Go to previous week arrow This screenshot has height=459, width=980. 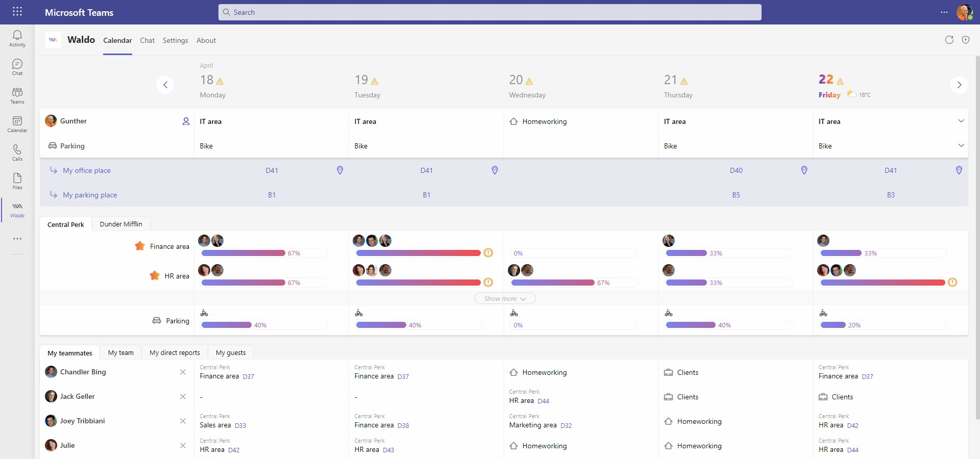pyautogui.click(x=165, y=85)
